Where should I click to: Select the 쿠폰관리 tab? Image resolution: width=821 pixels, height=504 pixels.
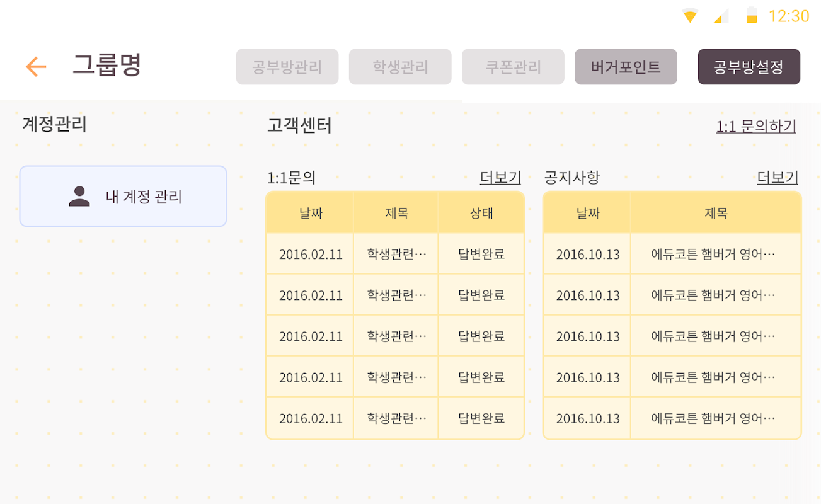pyautogui.click(x=513, y=67)
